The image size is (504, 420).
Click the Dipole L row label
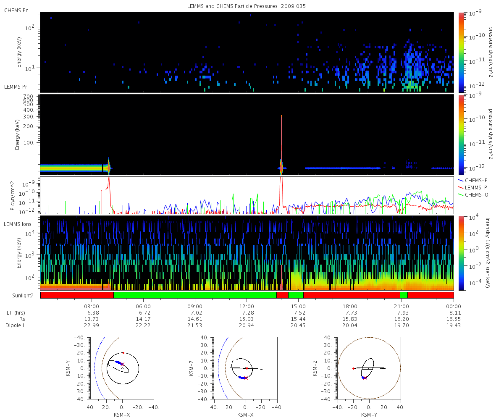tap(16, 325)
